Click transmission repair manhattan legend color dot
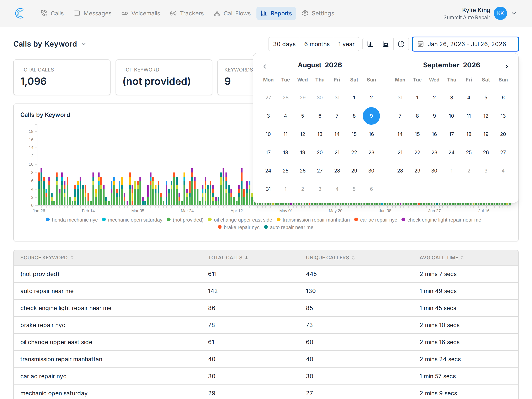 pyautogui.click(x=278, y=219)
